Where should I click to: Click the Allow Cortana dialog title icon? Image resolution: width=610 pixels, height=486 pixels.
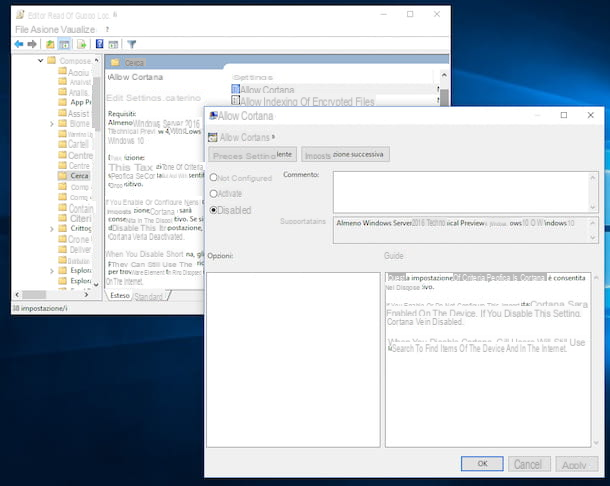click(x=213, y=116)
